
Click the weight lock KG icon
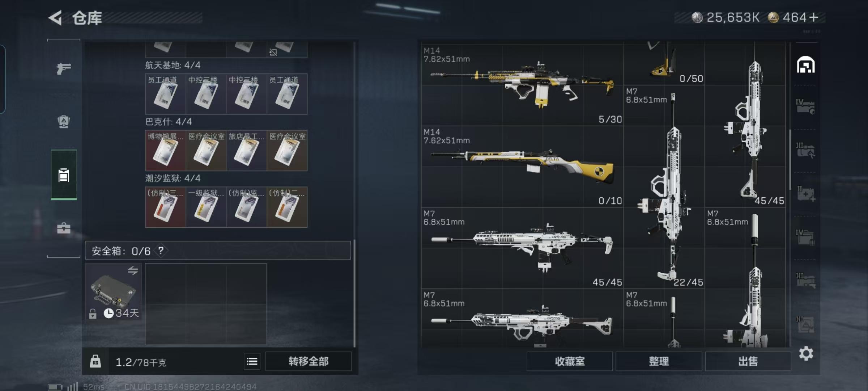coord(95,361)
